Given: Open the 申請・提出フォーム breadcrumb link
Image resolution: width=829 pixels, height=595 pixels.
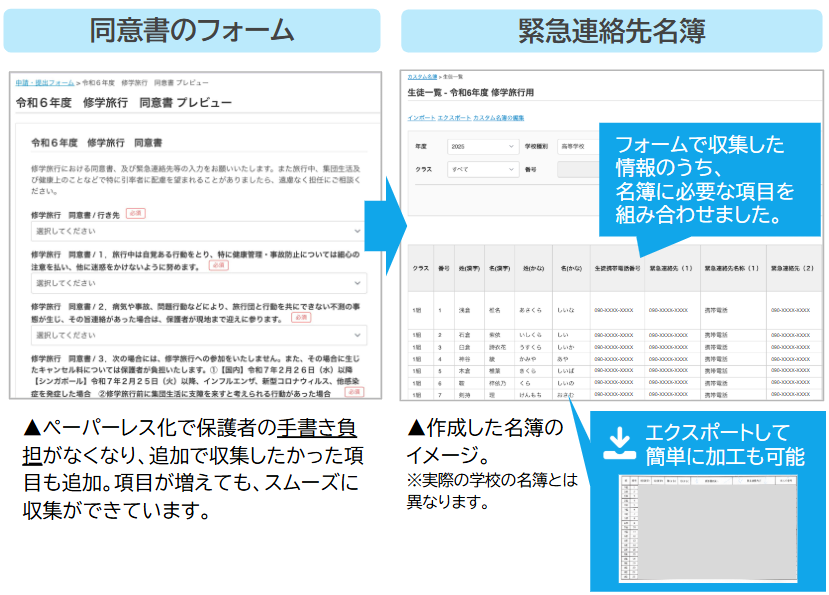Looking at the screenshot, I should tap(45, 83).
